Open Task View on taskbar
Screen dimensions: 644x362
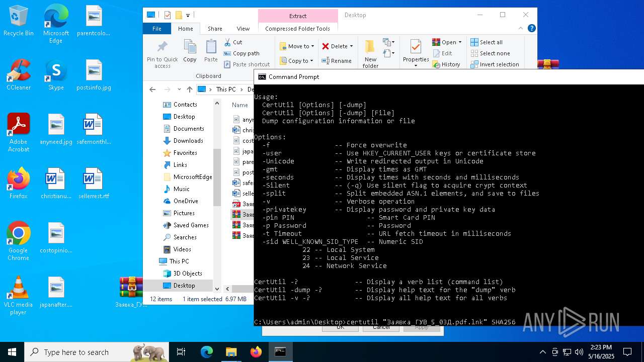[x=181, y=352]
